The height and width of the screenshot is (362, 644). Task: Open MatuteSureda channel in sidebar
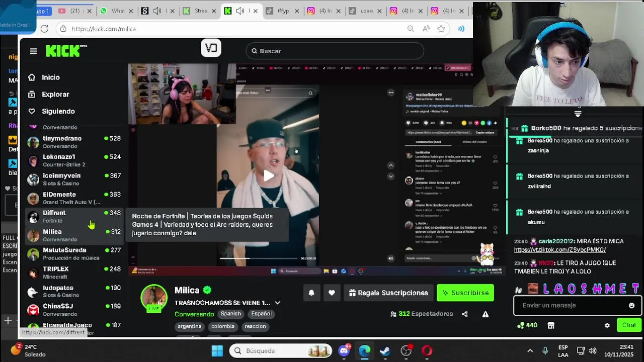74,253
